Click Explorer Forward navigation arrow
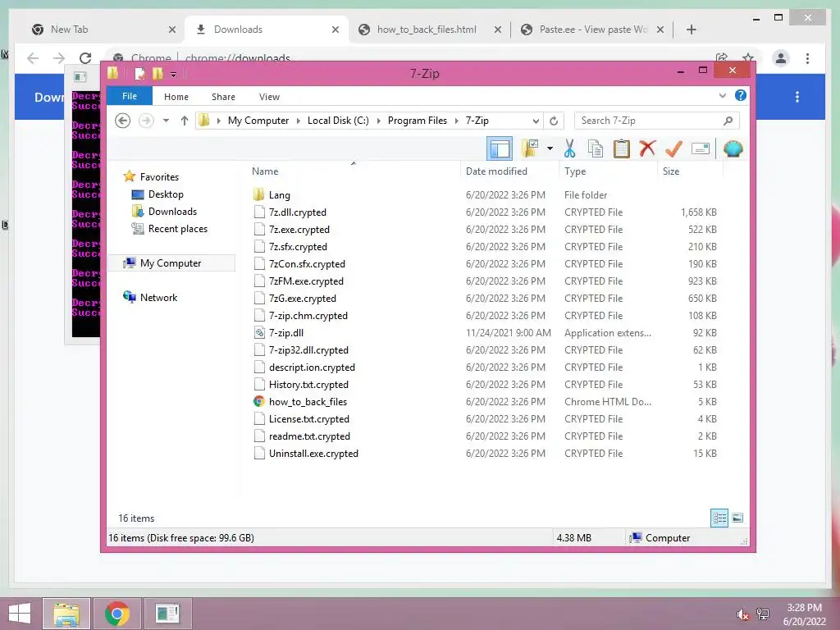The width and height of the screenshot is (840, 630). 146,121
